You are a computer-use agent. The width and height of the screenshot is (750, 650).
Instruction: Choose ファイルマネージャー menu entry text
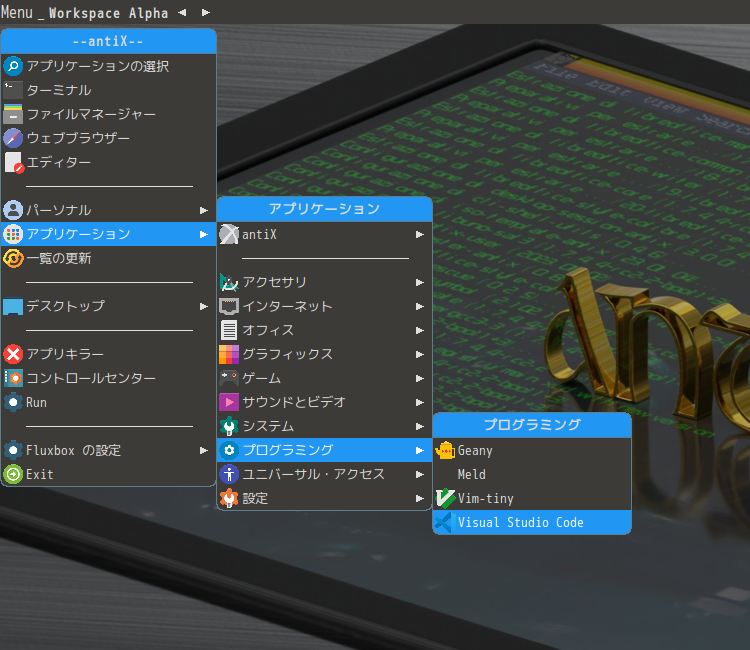[91, 114]
